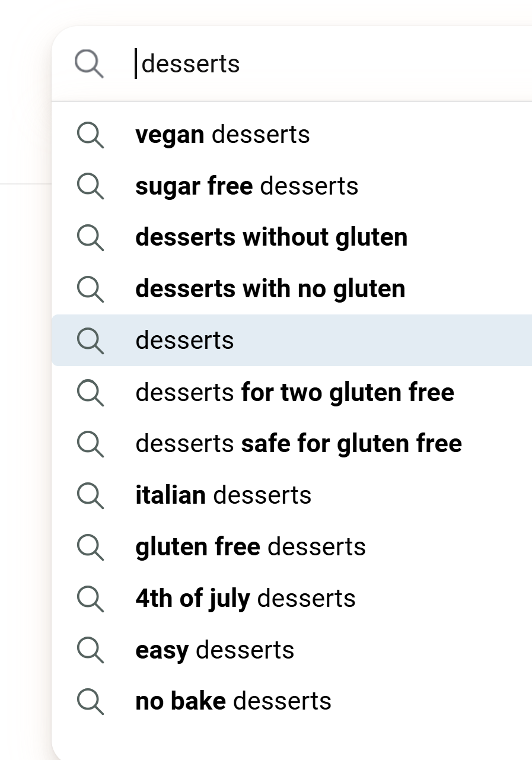The width and height of the screenshot is (532, 760).
Task: Select the desserts with no gluten suggestion
Action: (x=292, y=289)
